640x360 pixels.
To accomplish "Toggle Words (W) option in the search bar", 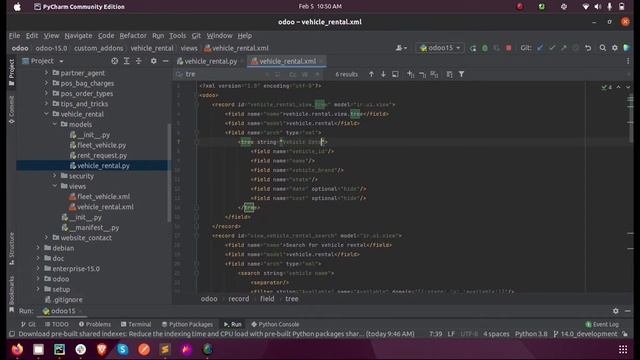I will (305, 74).
